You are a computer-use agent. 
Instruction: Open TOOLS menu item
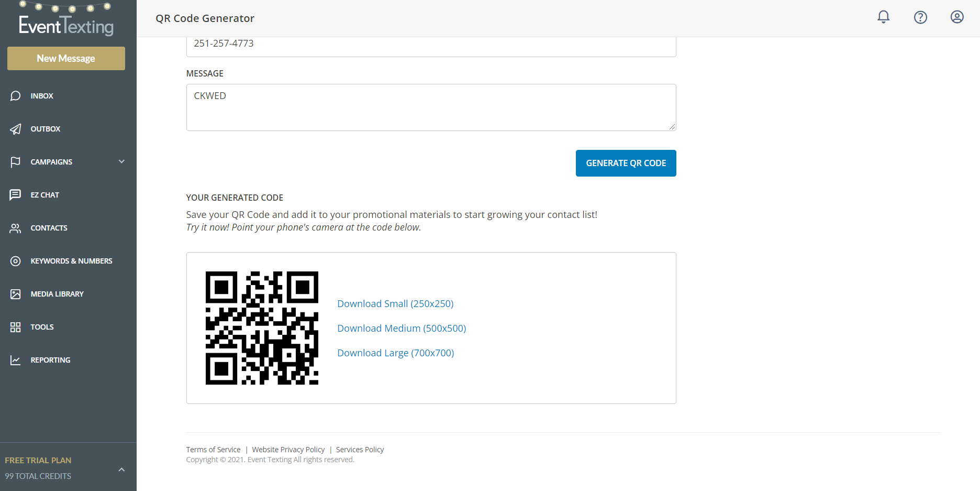point(42,327)
